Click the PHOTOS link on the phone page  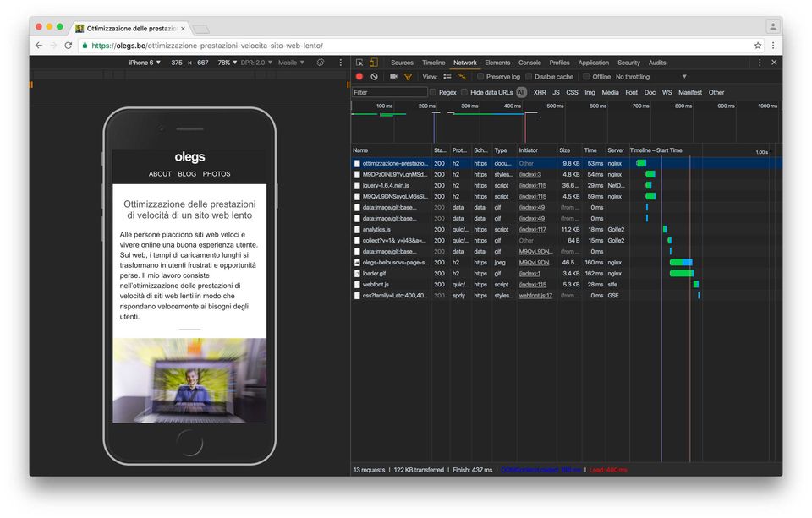(x=217, y=174)
